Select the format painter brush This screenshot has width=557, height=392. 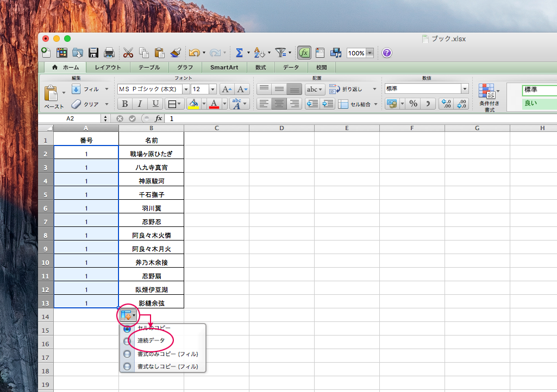tap(176, 53)
